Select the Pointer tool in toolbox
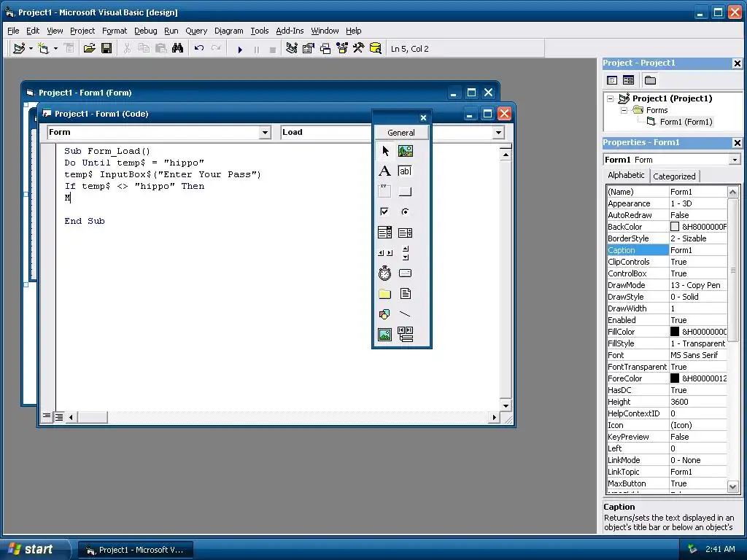The width and height of the screenshot is (747, 560). (x=385, y=152)
